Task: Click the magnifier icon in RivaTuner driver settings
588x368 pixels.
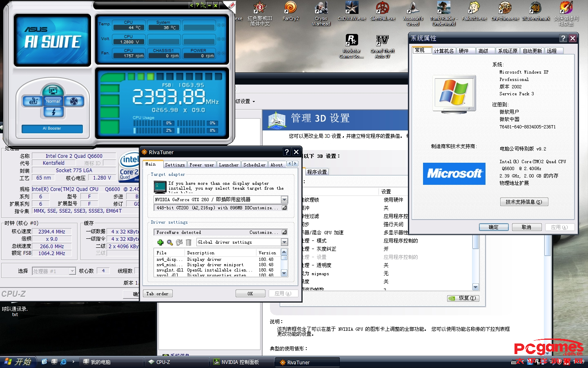Action: (170, 242)
